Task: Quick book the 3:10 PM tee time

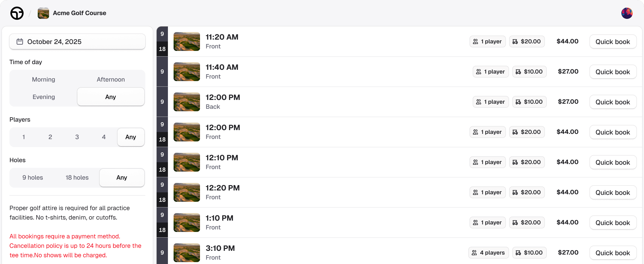Action: point(613,253)
